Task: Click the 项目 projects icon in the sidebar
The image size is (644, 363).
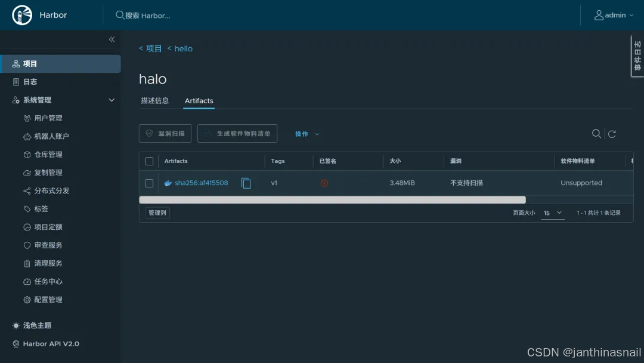Action: click(x=16, y=64)
